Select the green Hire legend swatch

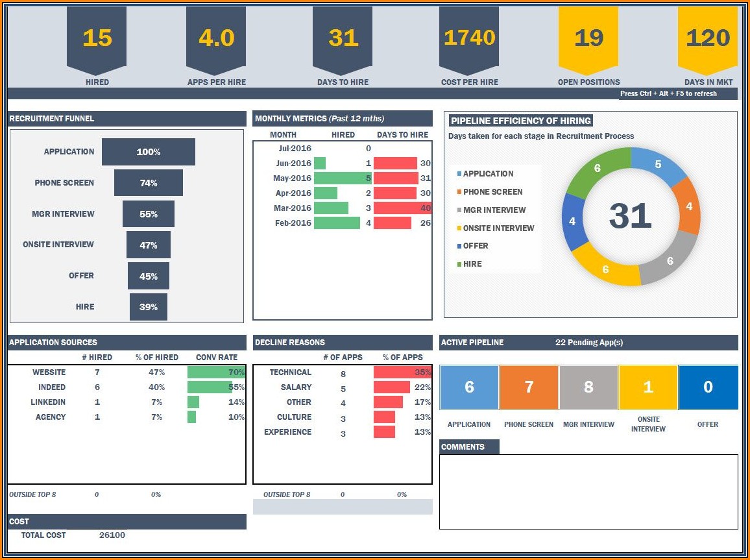click(459, 264)
